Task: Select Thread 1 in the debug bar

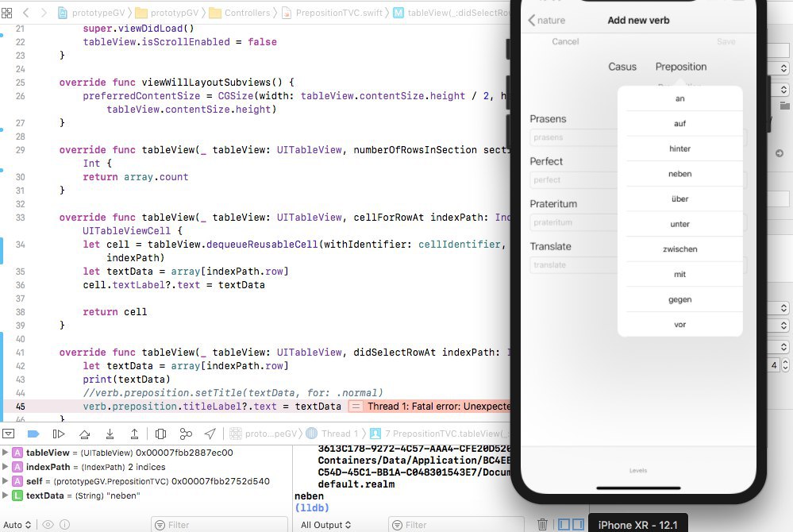Action: 333,434
